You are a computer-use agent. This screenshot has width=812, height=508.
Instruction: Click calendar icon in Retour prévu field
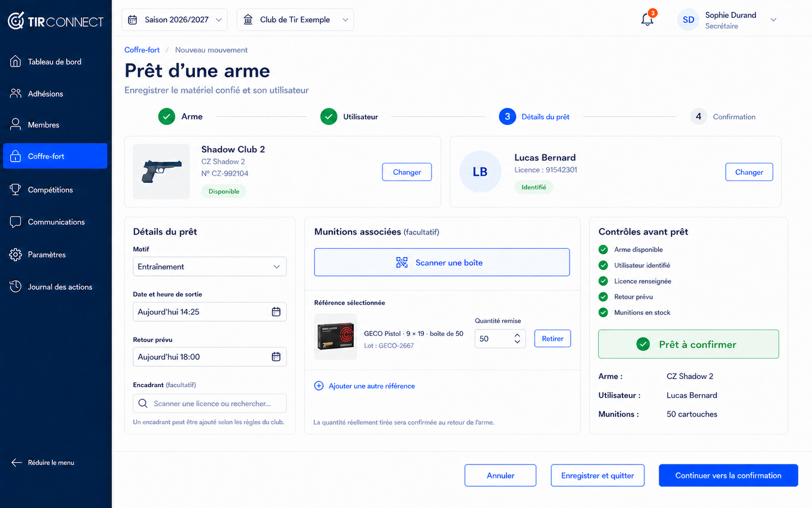coord(276,357)
